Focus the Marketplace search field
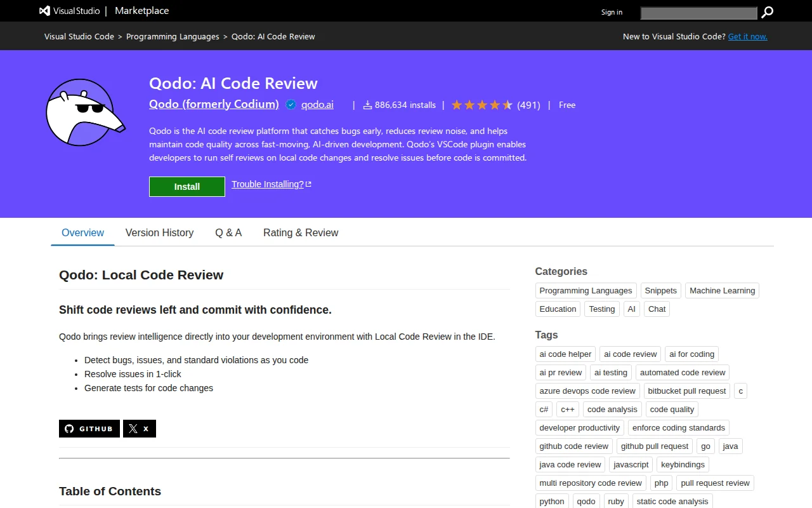Image resolution: width=812 pixels, height=508 pixels. click(699, 13)
